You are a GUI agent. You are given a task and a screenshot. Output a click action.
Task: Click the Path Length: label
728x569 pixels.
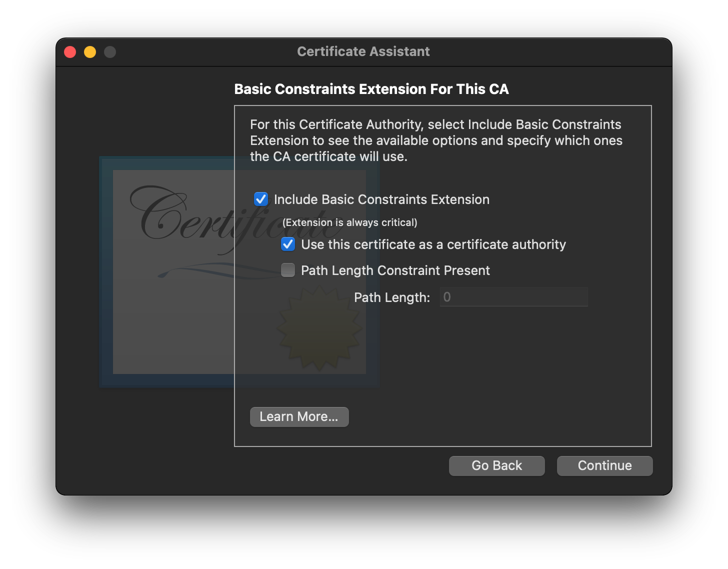click(391, 297)
